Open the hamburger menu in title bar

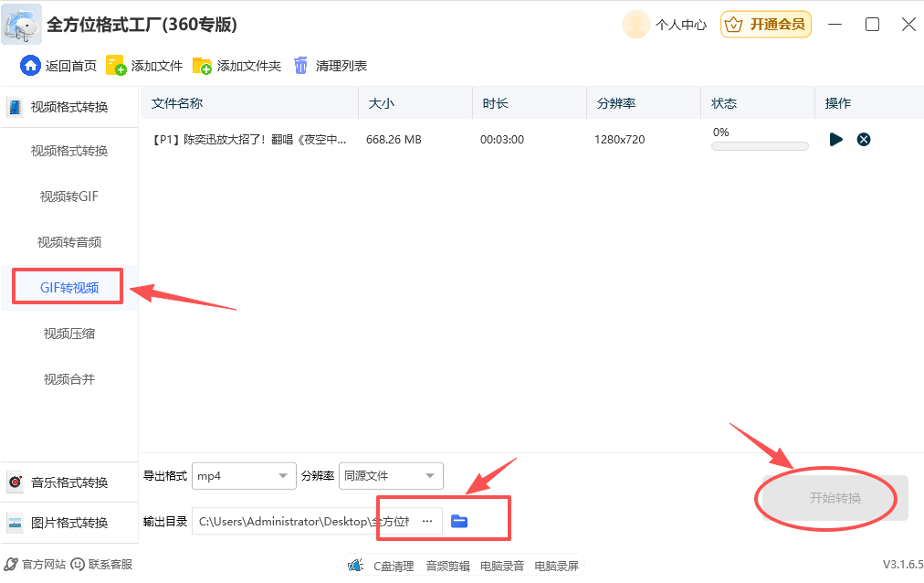click(835, 25)
